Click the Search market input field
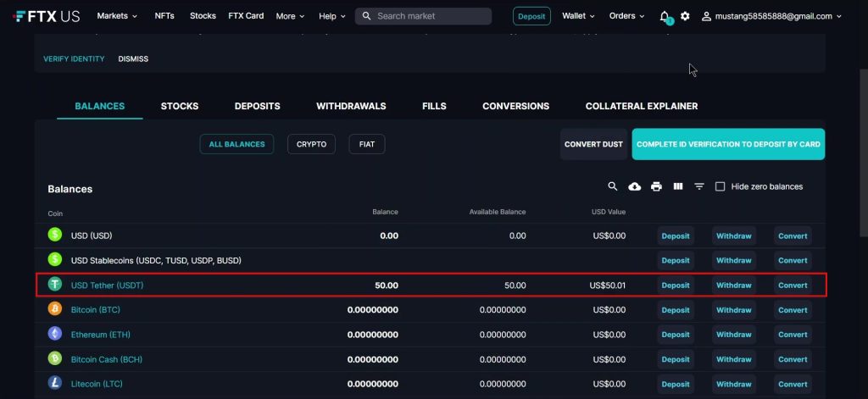The width and height of the screenshot is (868, 399). point(424,16)
